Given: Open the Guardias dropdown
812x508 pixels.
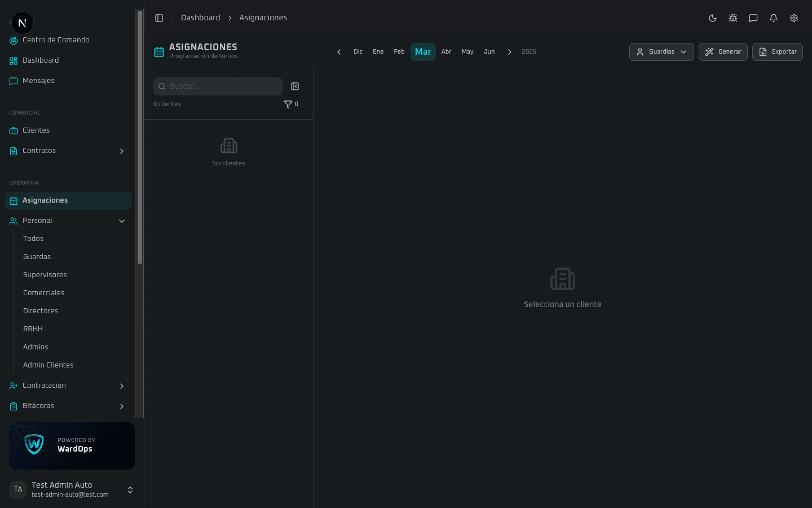Looking at the screenshot, I should tap(661, 52).
